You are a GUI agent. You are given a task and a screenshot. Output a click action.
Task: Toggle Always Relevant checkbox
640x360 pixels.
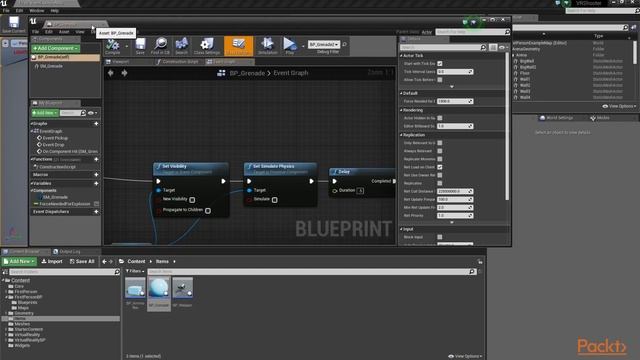(440, 151)
